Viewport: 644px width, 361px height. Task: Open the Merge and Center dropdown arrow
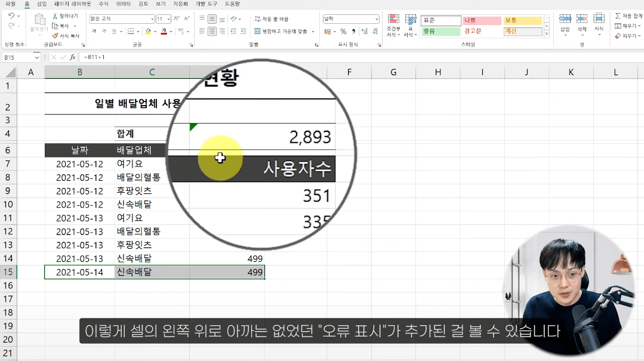tap(313, 31)
